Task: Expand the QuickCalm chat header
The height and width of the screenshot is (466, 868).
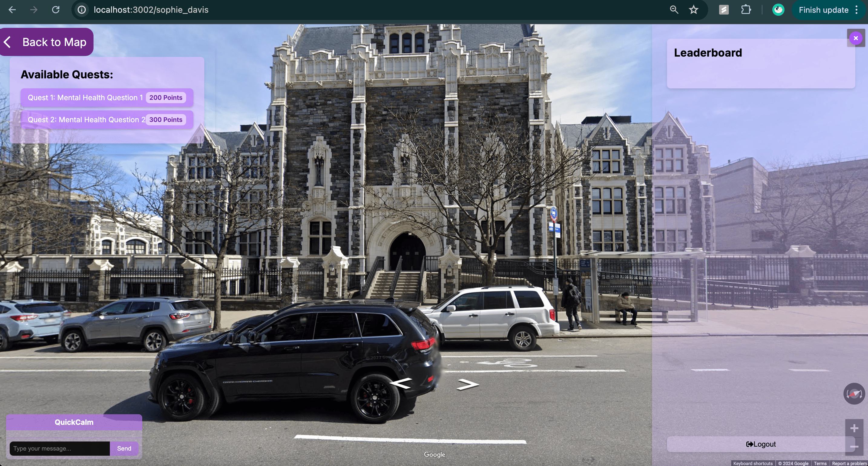Action: pyautogui.click(x=74, y=422)
